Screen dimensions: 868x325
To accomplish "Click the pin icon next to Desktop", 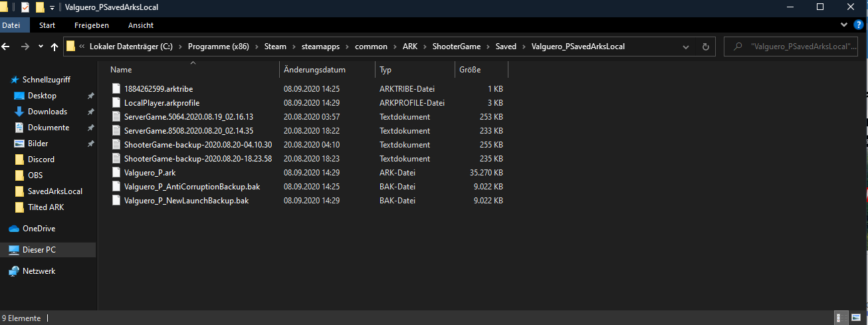I will click(90, 96).
